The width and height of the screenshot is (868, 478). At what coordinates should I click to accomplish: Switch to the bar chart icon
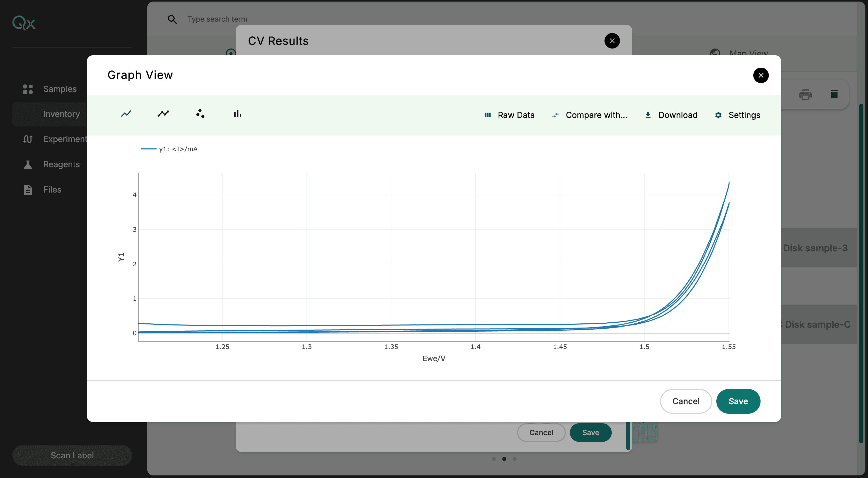coord(238,114)
